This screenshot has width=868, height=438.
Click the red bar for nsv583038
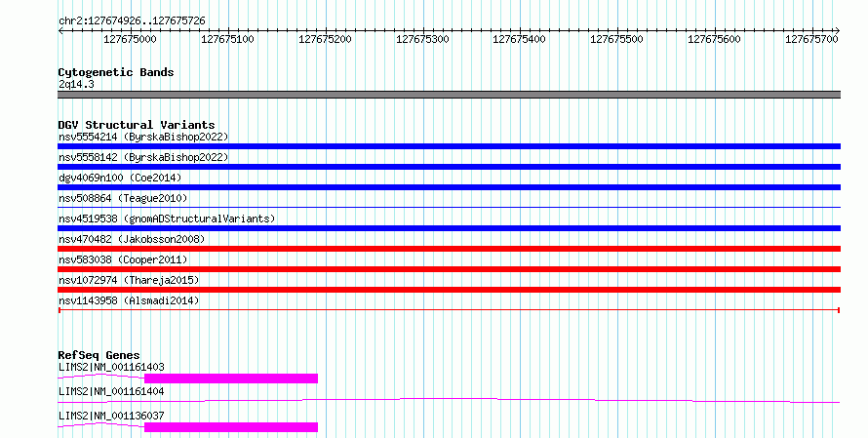[x=449, y=269]
